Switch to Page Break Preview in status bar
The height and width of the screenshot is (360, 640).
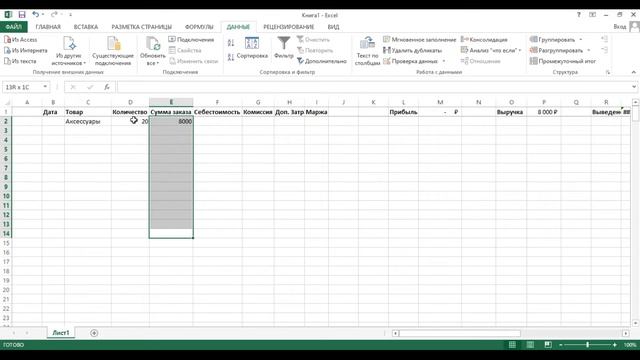(x=548, y=345)
